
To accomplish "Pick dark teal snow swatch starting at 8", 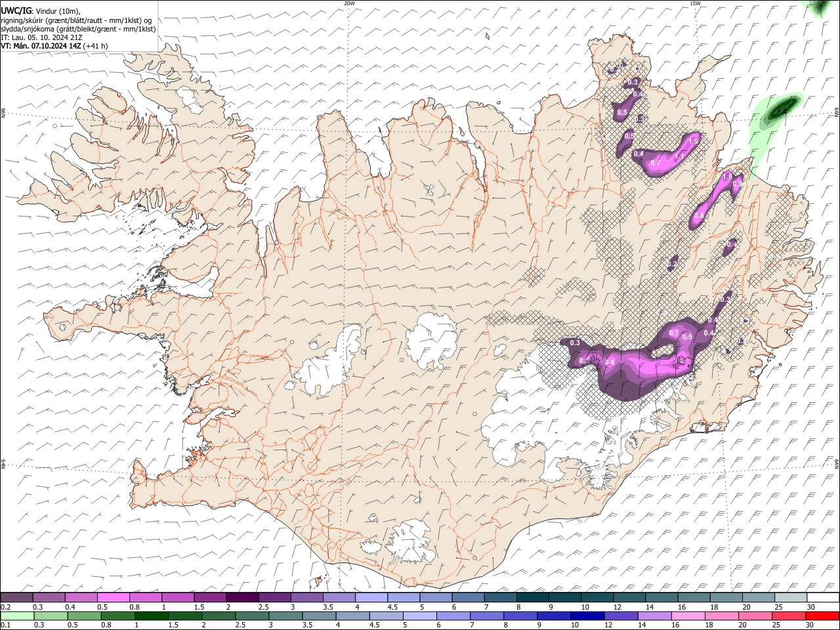I will click(533, 597).
